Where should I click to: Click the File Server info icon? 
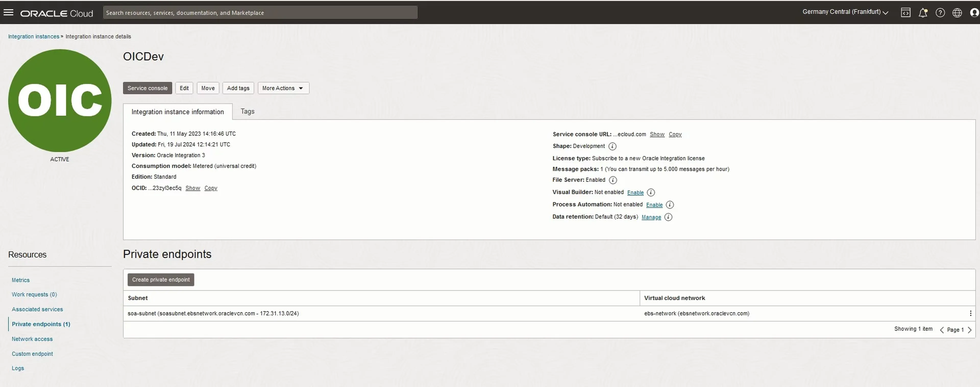(x=612, y=180)
